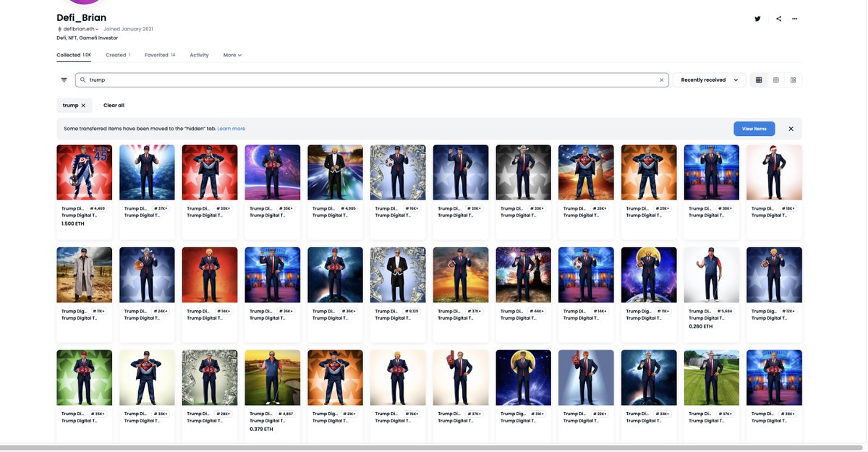The width and height of the screenshot is (868, 452).
Task: Open the card ranked #28K+
Action: 210,396
